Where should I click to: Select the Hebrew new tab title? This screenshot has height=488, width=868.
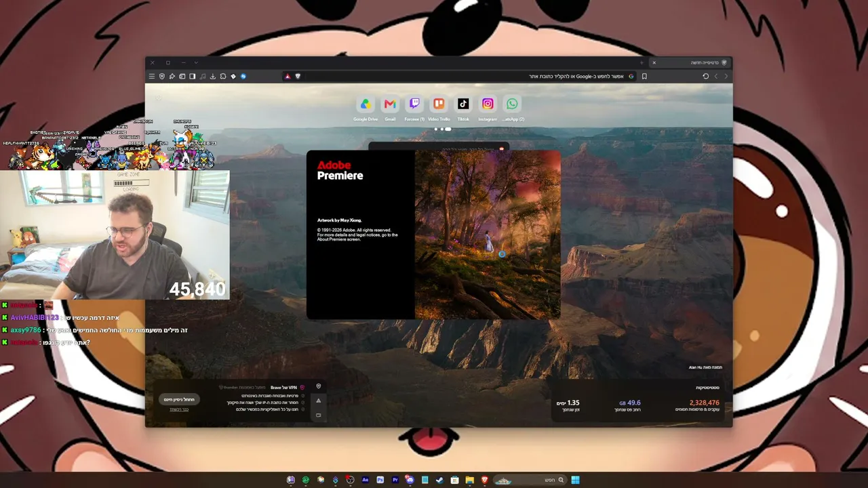pyautogui.click(x=705, y=63)
